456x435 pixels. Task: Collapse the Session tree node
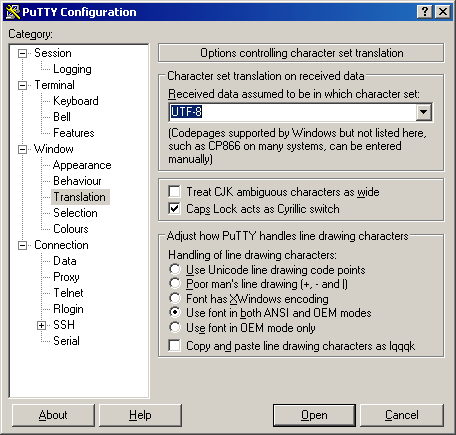22,53
